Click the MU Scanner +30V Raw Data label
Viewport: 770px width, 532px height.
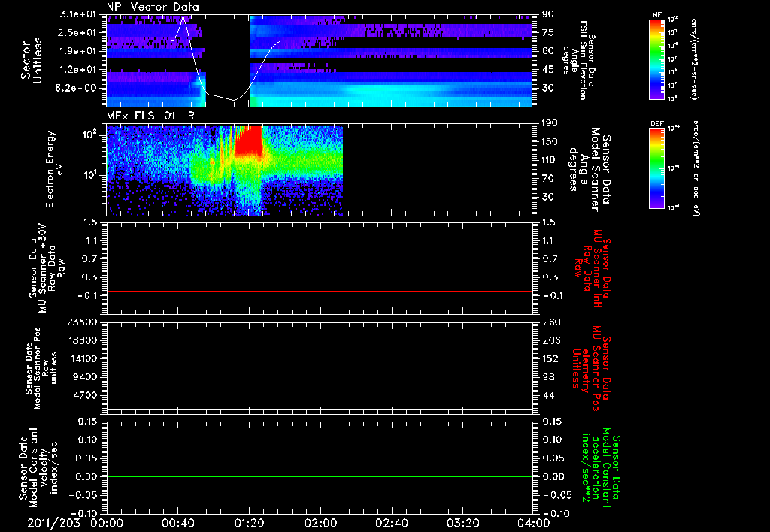(x=47, y=268)
